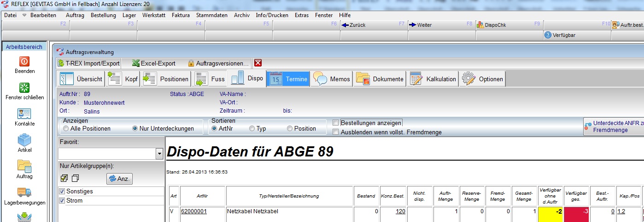Open the Stammdaten menu

click(x=211, y=15)
